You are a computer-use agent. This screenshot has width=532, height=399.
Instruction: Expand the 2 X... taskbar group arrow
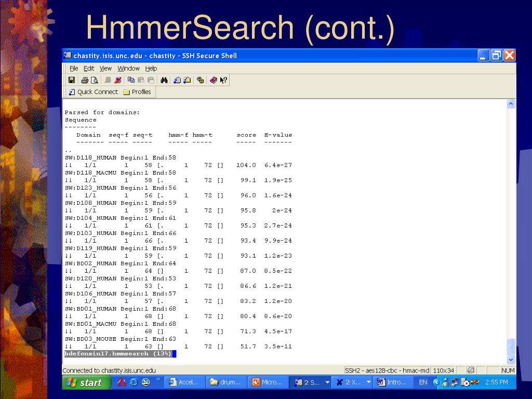[369, 382]
